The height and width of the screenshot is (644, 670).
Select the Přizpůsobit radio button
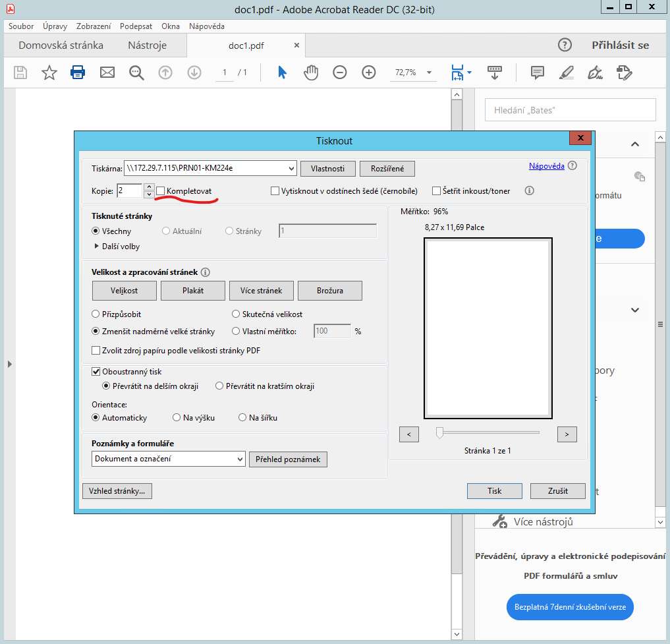(96, 314)
